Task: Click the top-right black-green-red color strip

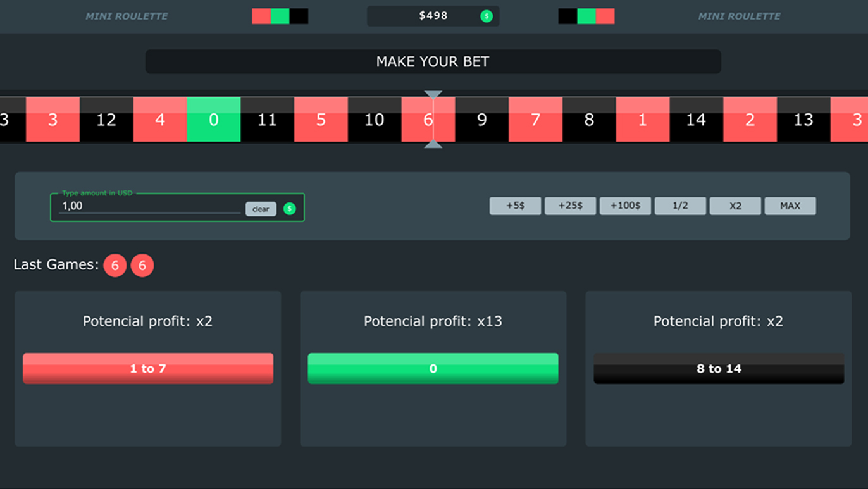Action: 586,16
